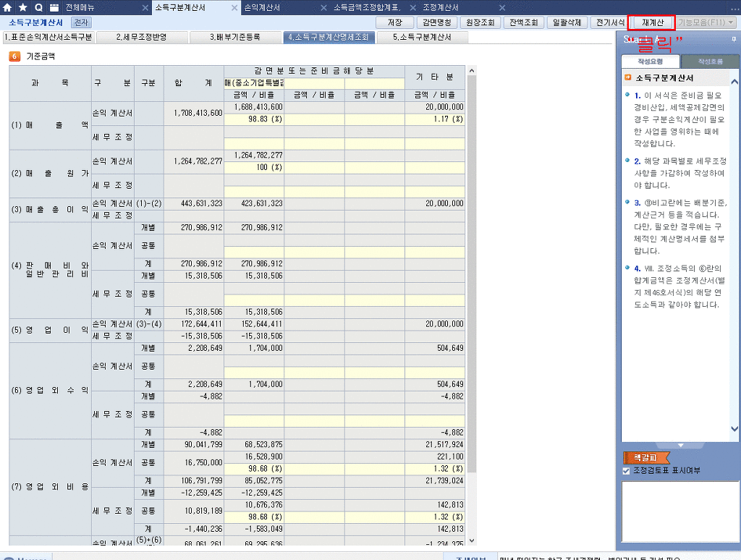This screenshot has width=741, height=560.
Task: Click the 잔액조회 button
Action: 524,22
